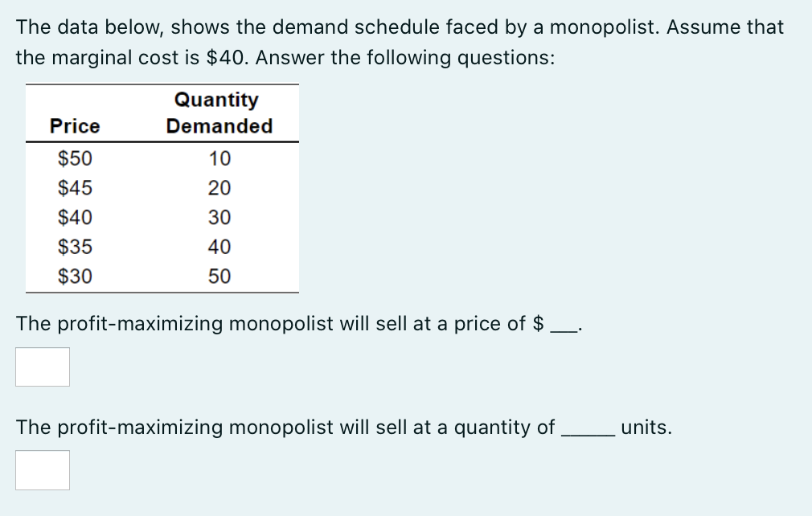The height and width of the screenshot is (516, 812).
Task: Click the Quantity Demanded column header
Action: 218,113
